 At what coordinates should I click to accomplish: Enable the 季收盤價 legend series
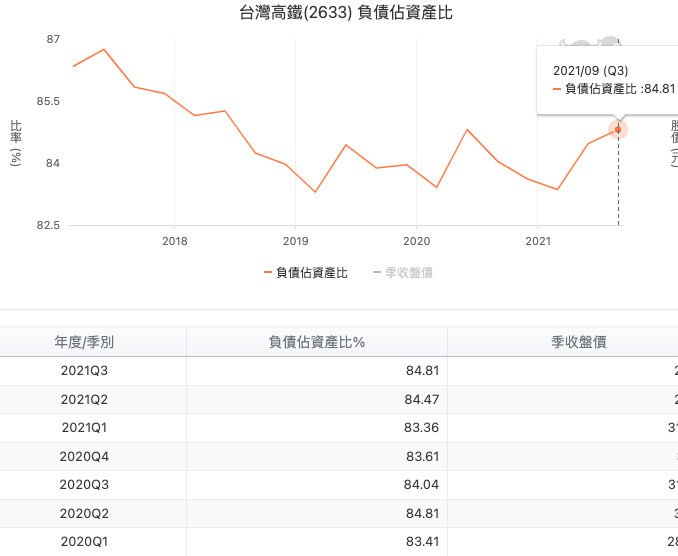pyautogui.click(x=402, y=272)
